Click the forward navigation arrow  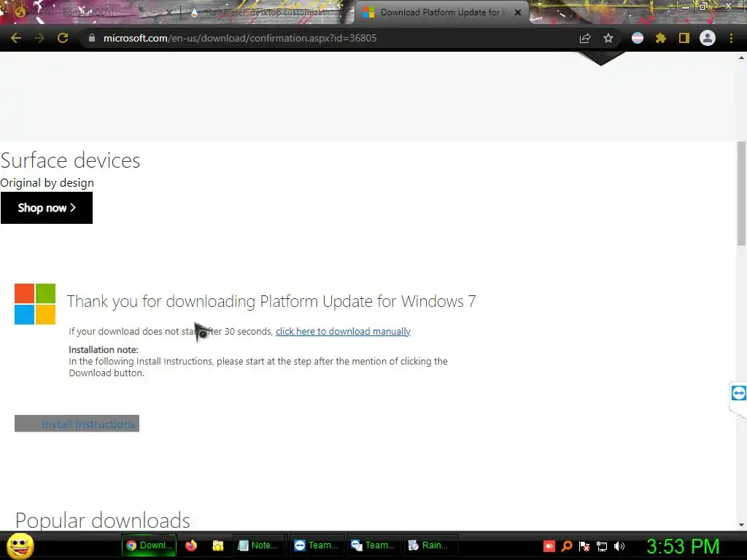tap(39, 38)
